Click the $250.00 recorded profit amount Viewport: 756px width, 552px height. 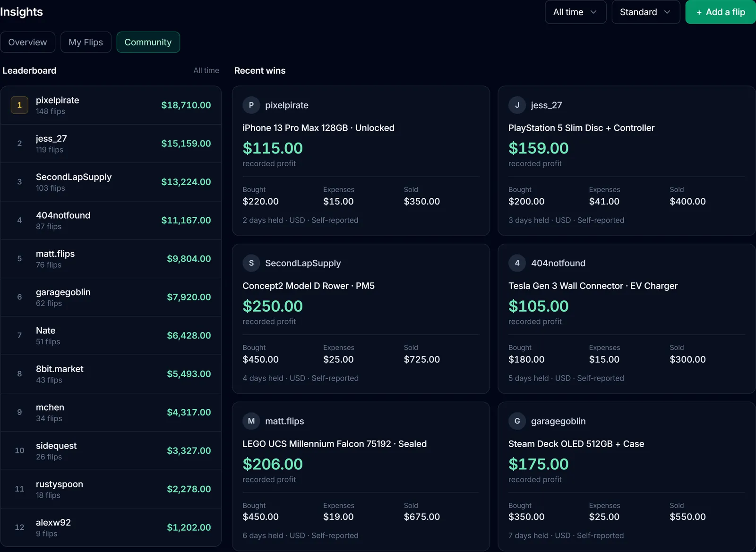273,306
